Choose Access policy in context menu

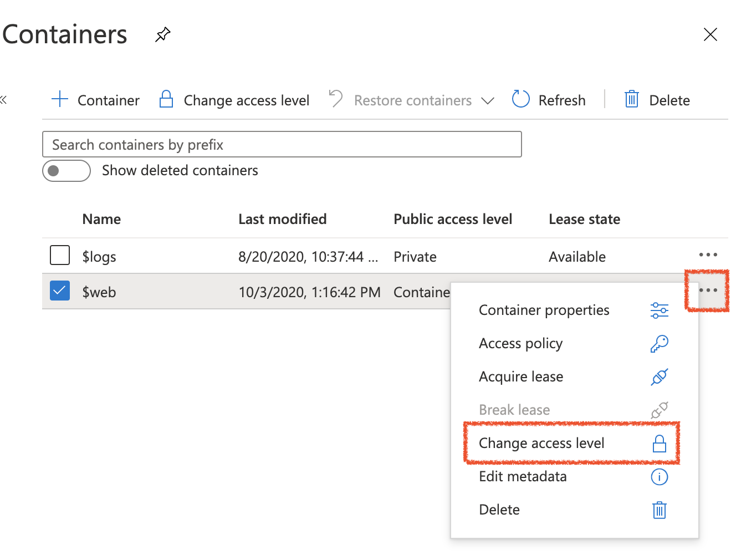click(x=574, y=343)
